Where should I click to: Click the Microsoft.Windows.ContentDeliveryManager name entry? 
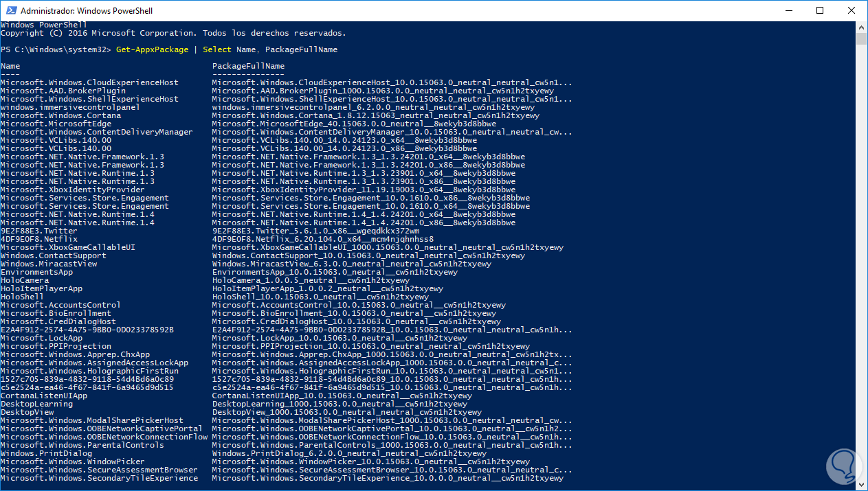[x=96, y=132]
